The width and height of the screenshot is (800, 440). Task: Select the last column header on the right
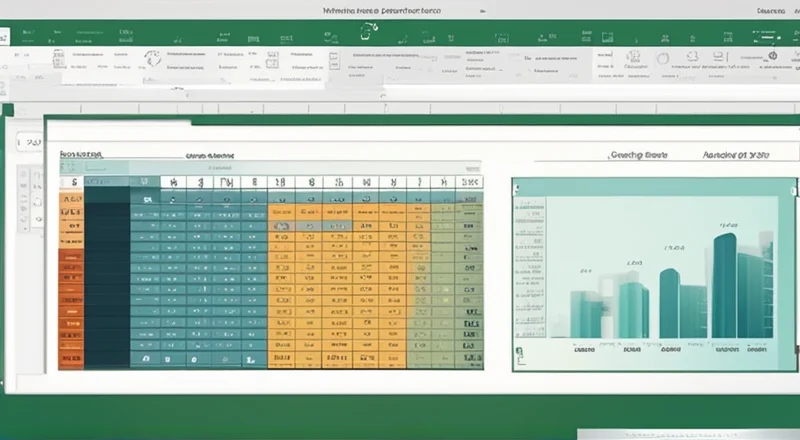point(469,183)
